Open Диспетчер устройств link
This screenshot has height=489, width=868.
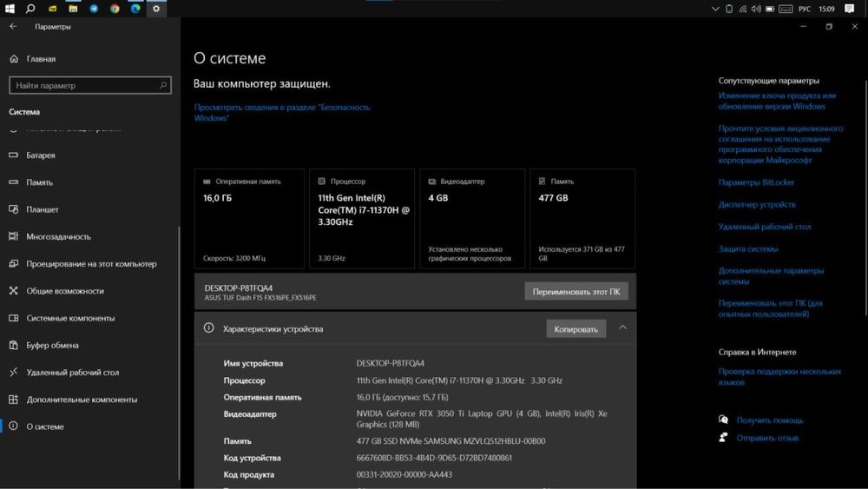coord(757,204)
